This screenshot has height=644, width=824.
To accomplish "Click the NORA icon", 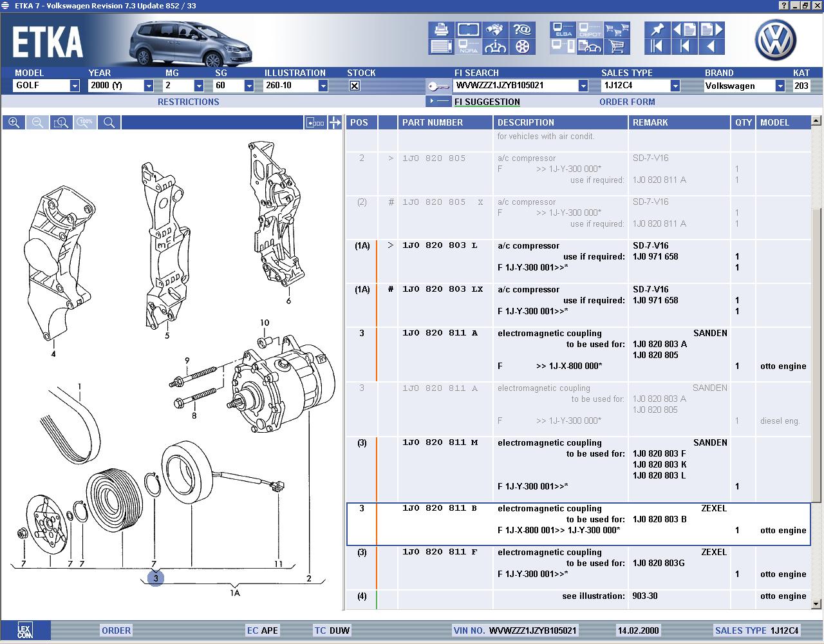I will click(x=469, y=46).
